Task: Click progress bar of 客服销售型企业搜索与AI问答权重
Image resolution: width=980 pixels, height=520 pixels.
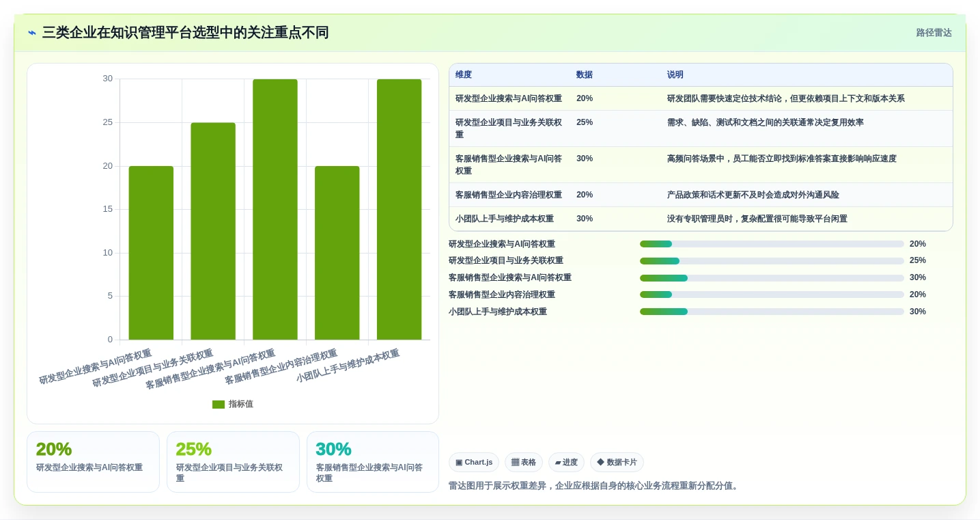Action: tap(772, 278)
